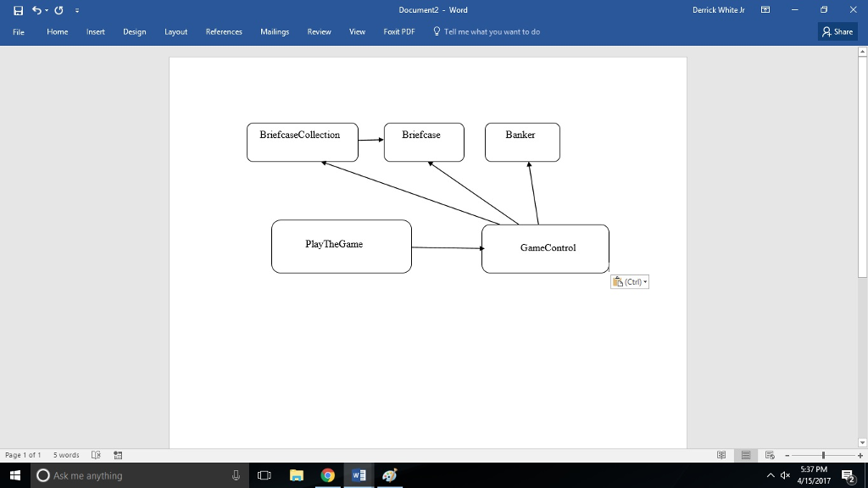The height and width of the screenshot is (488, 868).
Task: Select the GameControl shape
Action: [x=545, y=247]
